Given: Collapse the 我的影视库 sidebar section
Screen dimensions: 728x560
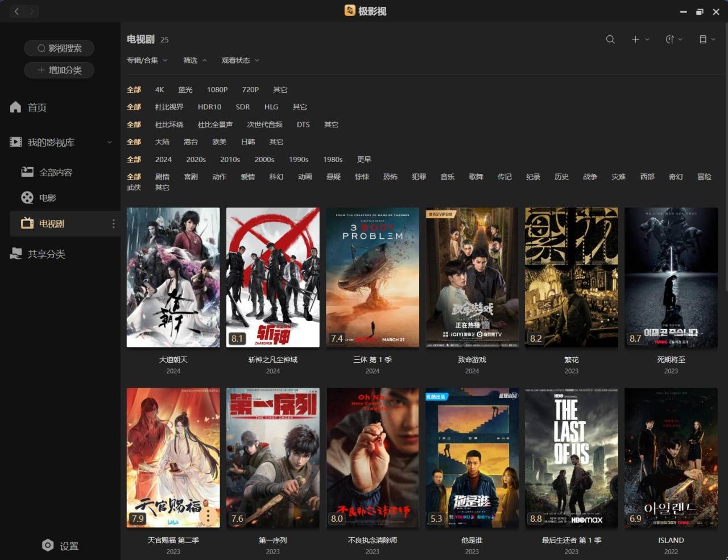Looking at the screenshot, I should click(109, 143).
